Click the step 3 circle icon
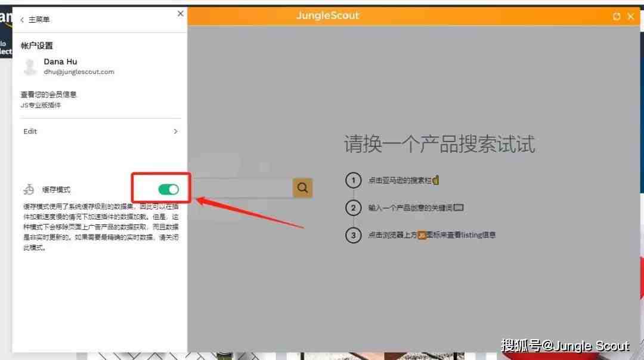 click(x=353, y=235)
